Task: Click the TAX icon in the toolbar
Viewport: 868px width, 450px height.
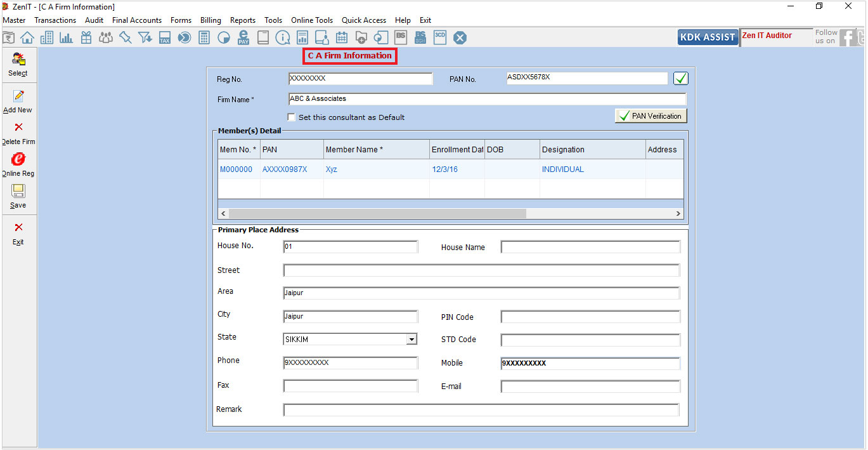Action: (165, 38)
